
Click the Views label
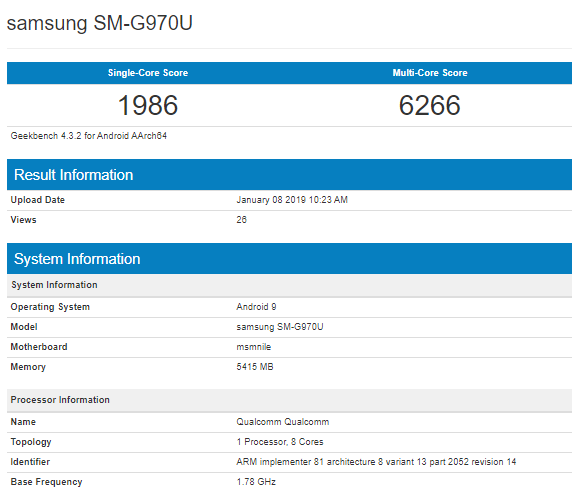coord(23,220)
